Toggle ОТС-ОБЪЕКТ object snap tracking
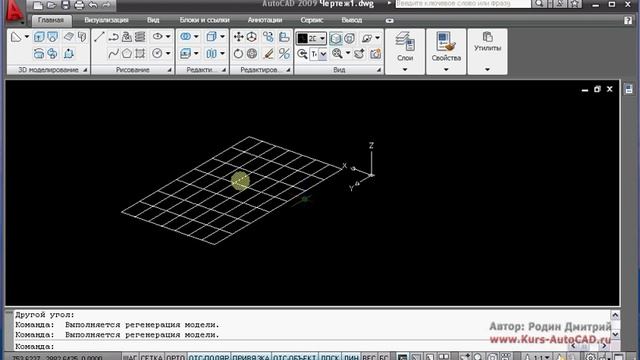The height and width of the screenshot is (360, 640). 294,357
